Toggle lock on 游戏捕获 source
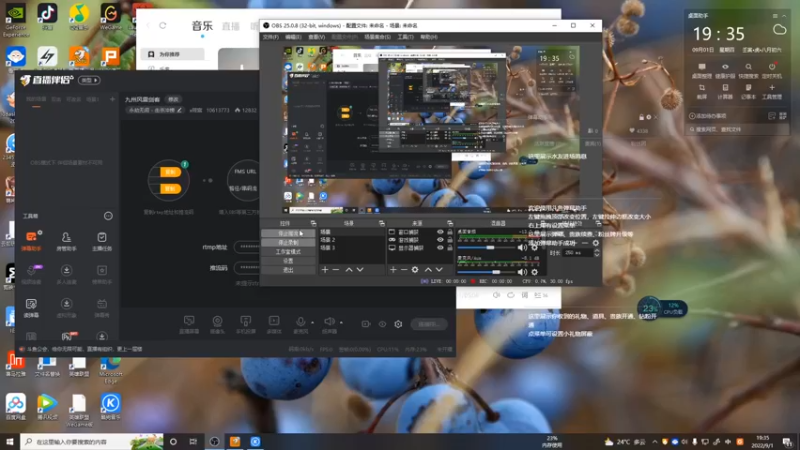 [450, 240]
